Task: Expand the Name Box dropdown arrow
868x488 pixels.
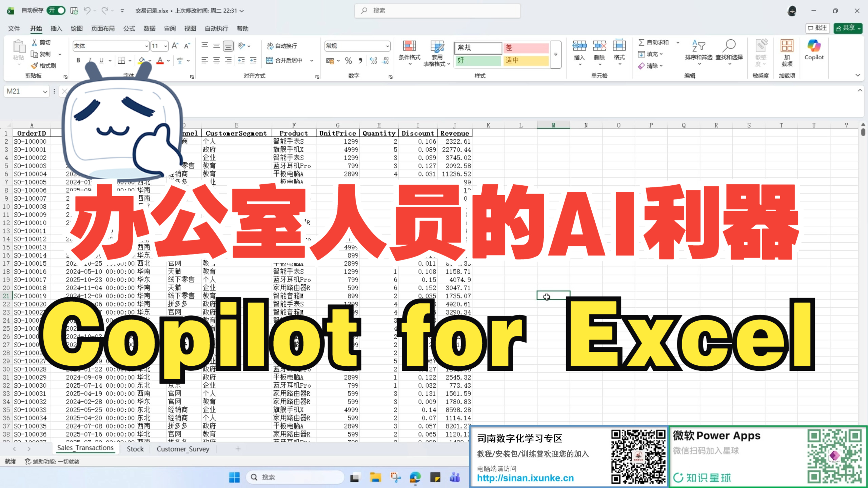Action: click(x=45, y=91)
